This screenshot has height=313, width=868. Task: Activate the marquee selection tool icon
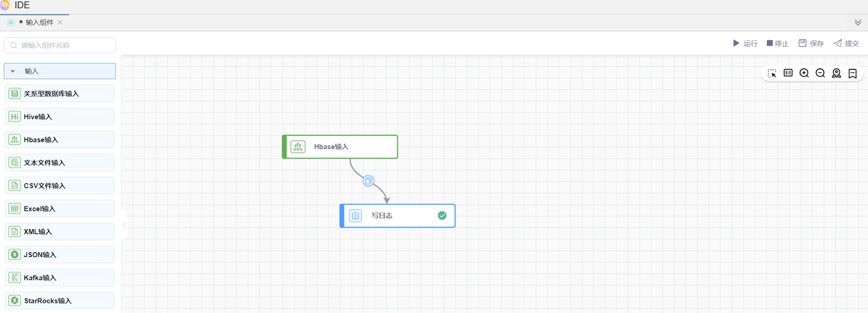coord(772,73)
